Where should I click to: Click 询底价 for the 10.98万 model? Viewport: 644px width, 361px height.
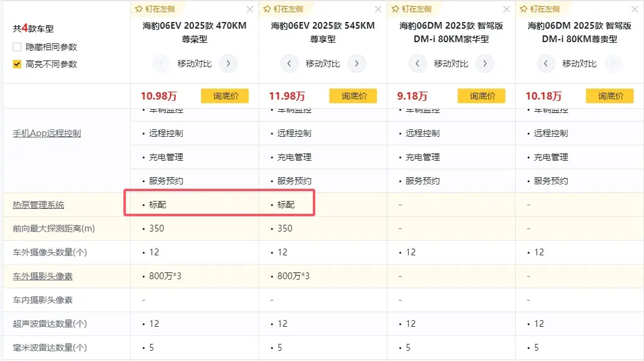pyautogui.click(x=225, y=96)
